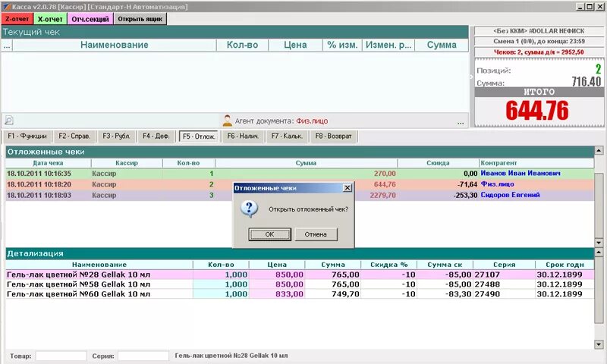The image size is (607, 364).
Task: Cancel dialog with Отмена button
Action: pos(316,234)
